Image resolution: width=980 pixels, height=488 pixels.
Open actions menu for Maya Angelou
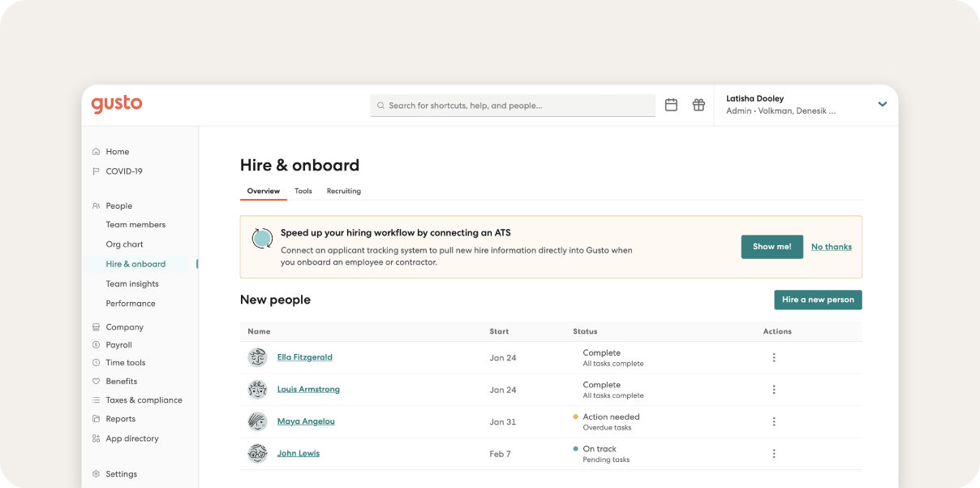774,421
